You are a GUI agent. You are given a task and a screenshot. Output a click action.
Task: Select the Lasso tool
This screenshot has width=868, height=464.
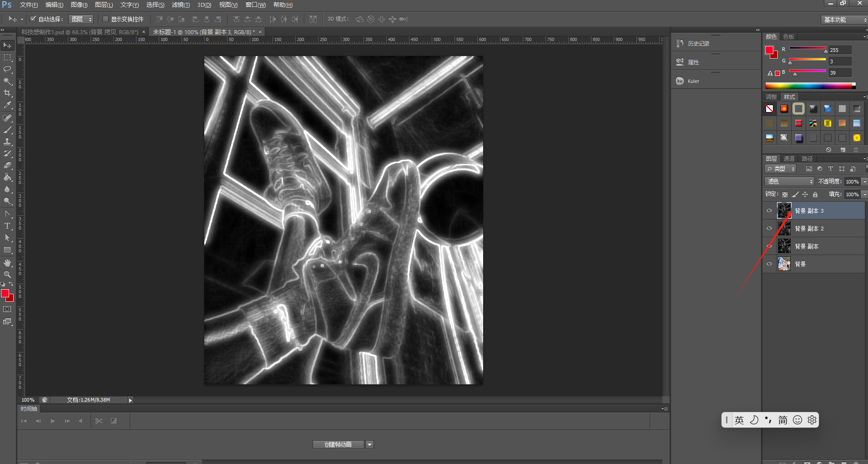click(7, 69)
